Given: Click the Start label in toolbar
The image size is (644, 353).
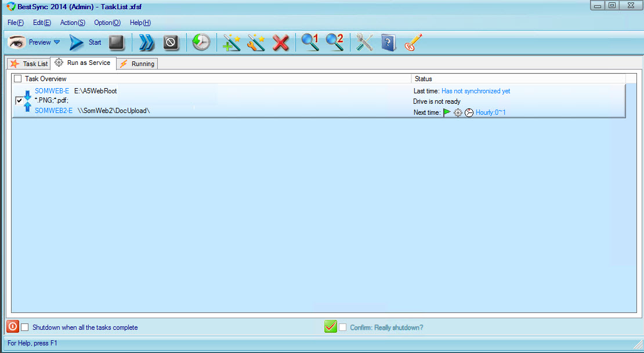Looking at the screenshot, I should pos(95,42).
